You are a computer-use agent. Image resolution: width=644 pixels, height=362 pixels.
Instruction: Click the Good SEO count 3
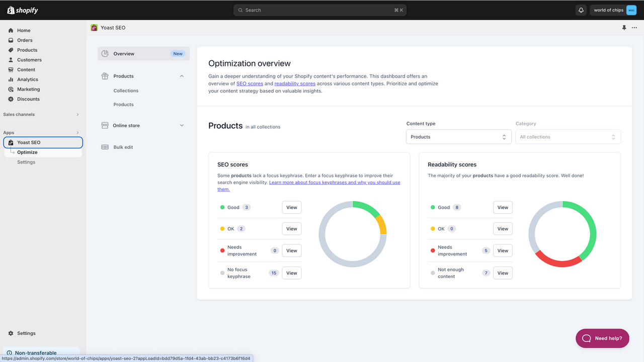click(x=247, y=207)
